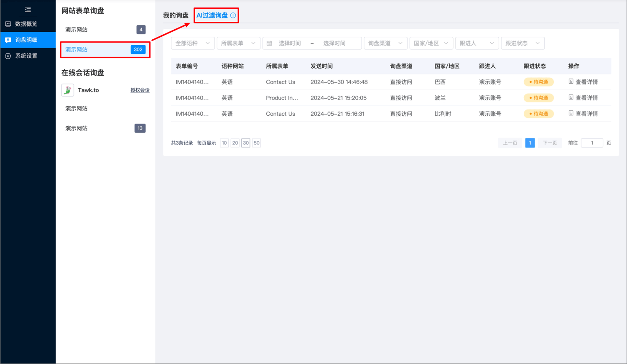Select the 询盘明细 speech-bubble icon

(8, 40)
